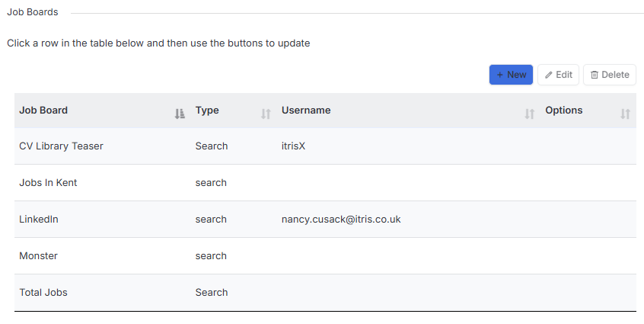Image resolution: width=644 pixels, height=324 pixels.
Task: Click the Username column header label
Action: coord(306,111)
